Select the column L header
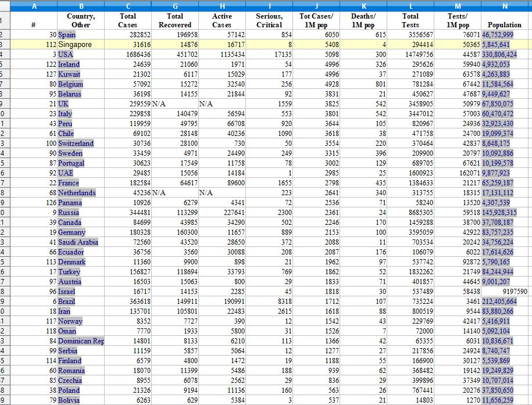532x405 pixels. pos(410,6)
